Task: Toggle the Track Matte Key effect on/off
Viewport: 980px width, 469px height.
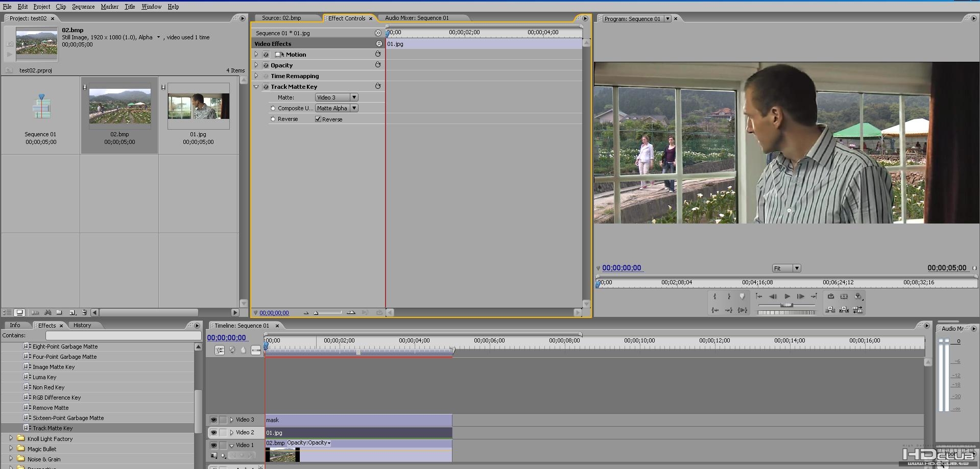Action: [266, 87]
